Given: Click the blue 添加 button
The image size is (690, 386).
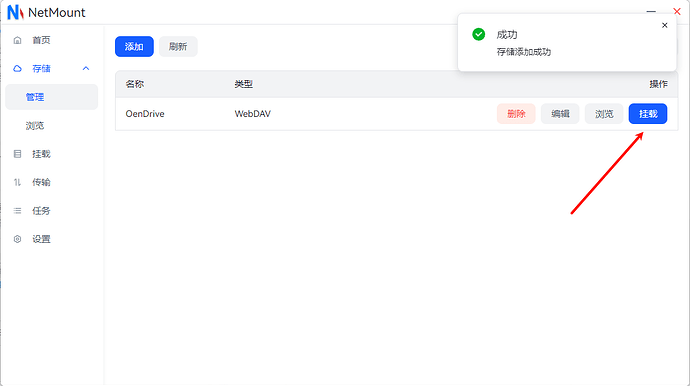Looking at the screenshot, I should coord(134,47).
